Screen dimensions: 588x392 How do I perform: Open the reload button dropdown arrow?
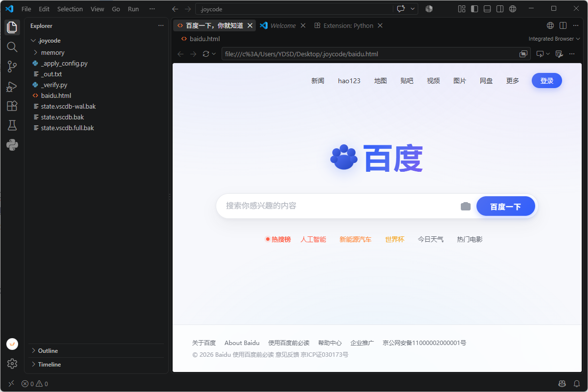tap(214, 54)
